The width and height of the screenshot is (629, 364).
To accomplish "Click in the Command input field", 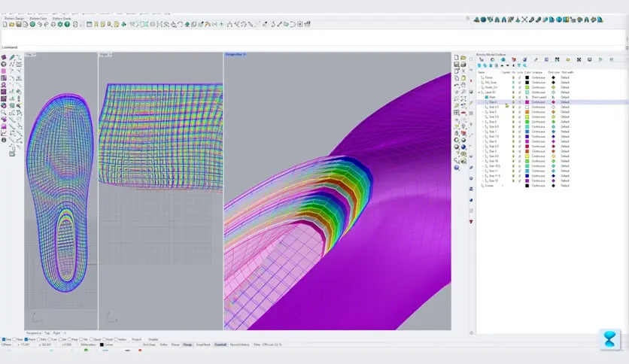I will (x=313, y=47).
